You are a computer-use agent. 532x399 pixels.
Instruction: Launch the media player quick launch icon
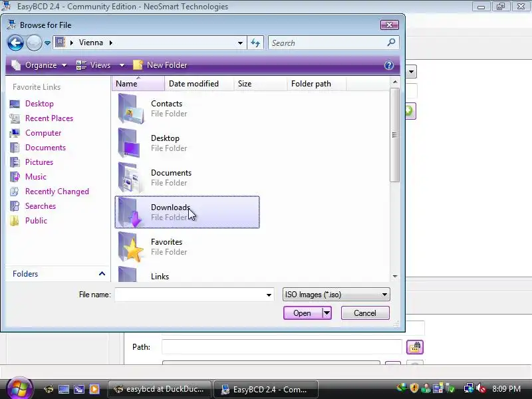(94, 389)
